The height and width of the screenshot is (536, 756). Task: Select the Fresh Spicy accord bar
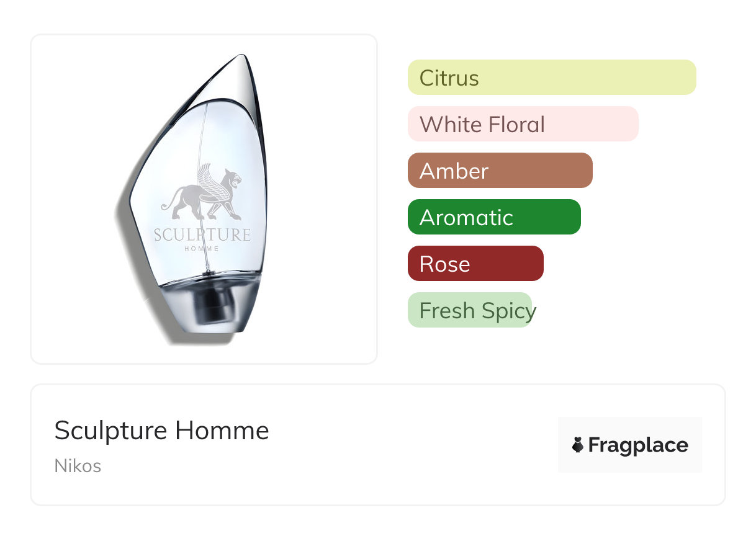coord(470,310)
